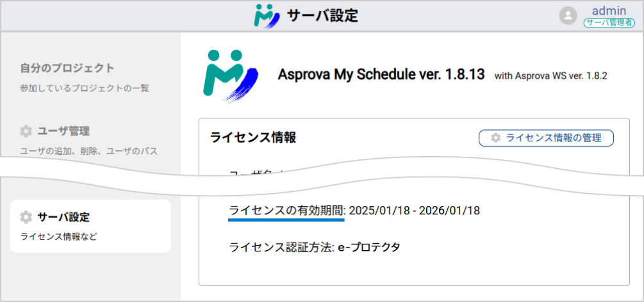
Task: Click the large Asprova My Schedule logo
Action: (x=231, y=76)
